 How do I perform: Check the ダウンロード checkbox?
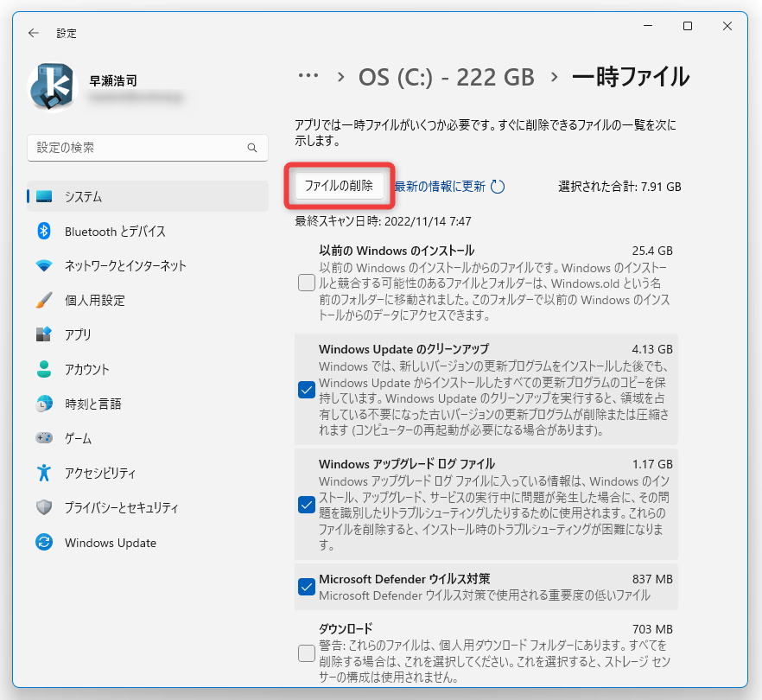click(307, 652)
